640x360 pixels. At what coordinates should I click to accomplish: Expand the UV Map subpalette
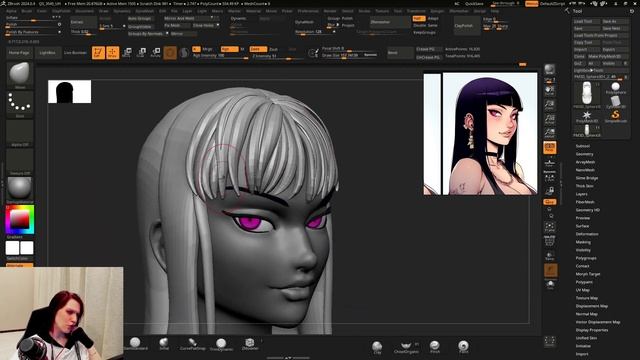point(583,290)
